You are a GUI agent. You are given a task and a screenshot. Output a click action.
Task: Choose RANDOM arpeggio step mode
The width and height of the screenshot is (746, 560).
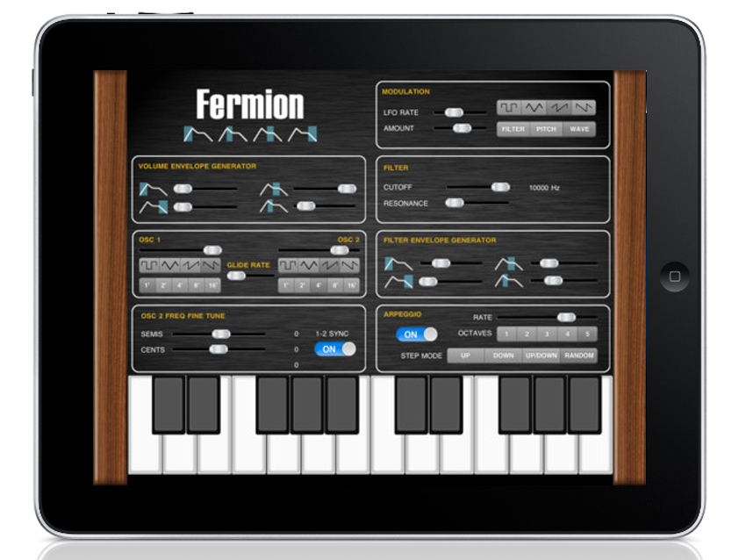tap(579, 355)
